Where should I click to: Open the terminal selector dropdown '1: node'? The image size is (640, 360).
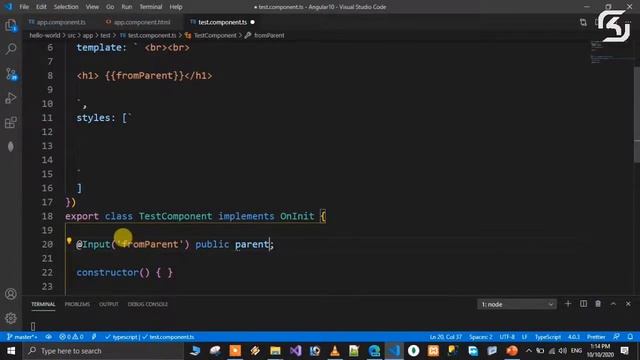[516, 304]
